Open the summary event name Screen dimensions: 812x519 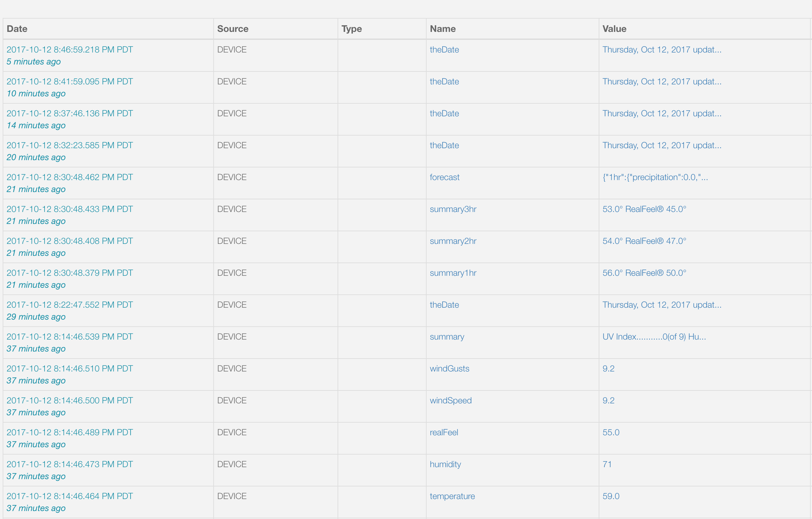coord(447,337)
